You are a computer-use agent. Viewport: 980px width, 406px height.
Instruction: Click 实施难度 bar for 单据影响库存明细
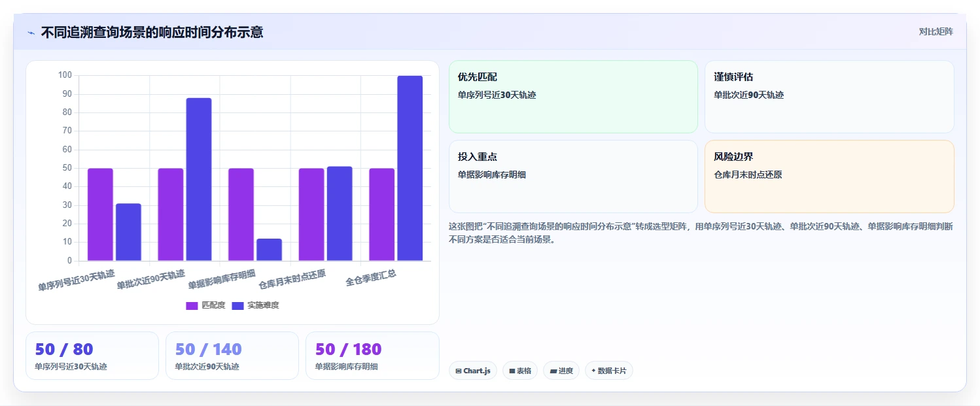click(x=269, y=250)
